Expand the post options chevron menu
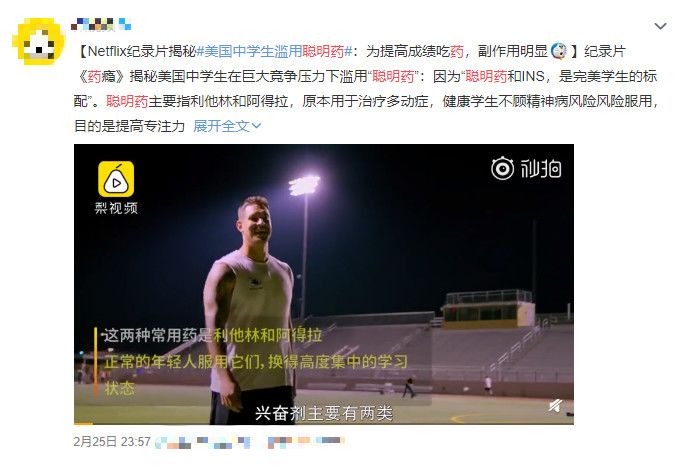 click(x=660, y=26)
